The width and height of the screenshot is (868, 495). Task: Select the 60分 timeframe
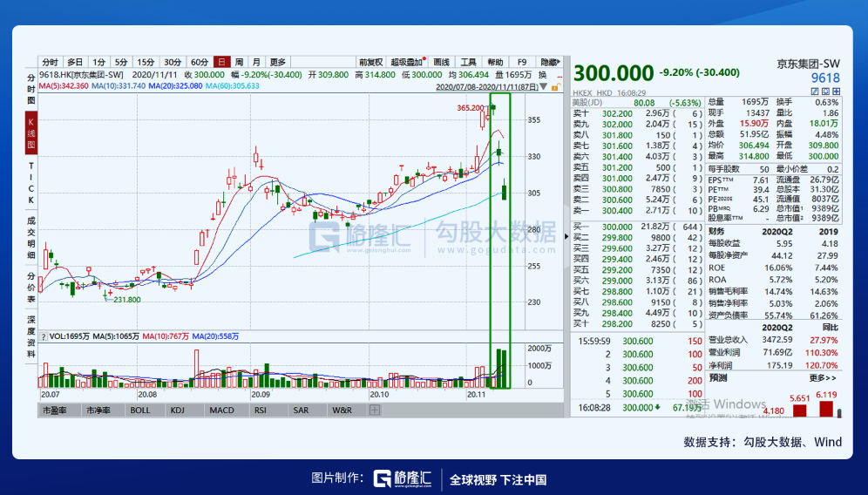[200, 62]
